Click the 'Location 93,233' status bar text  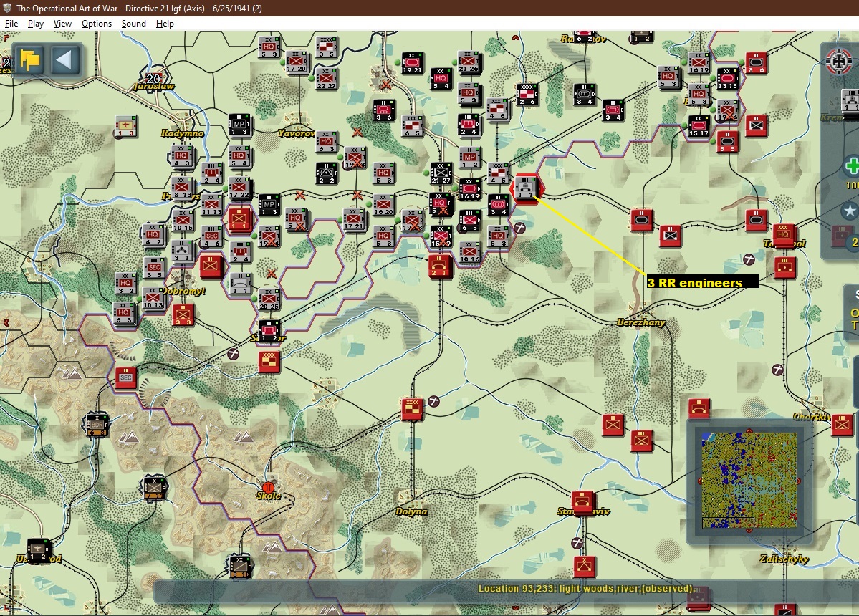[x=586, y=589]
